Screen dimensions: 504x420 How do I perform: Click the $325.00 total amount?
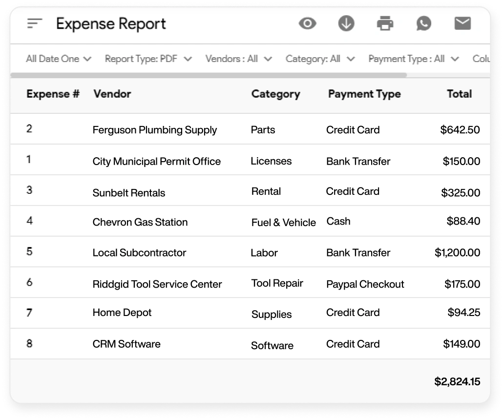[461, 193]
